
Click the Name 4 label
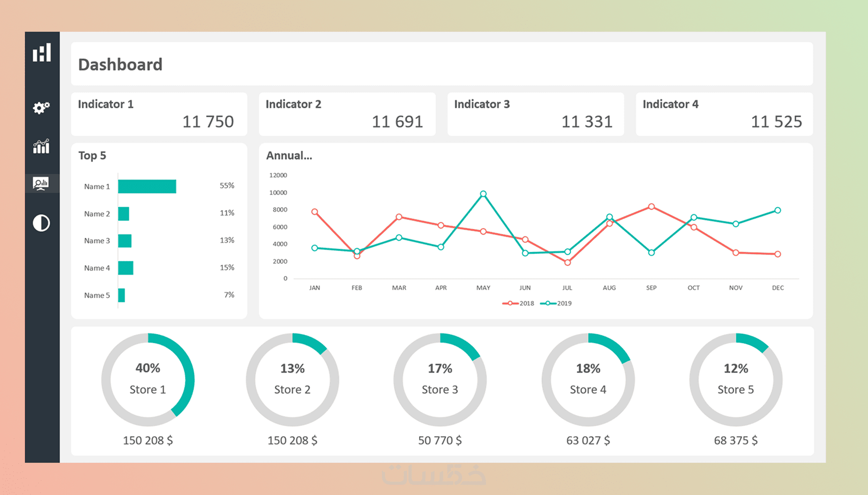(97, 268)
